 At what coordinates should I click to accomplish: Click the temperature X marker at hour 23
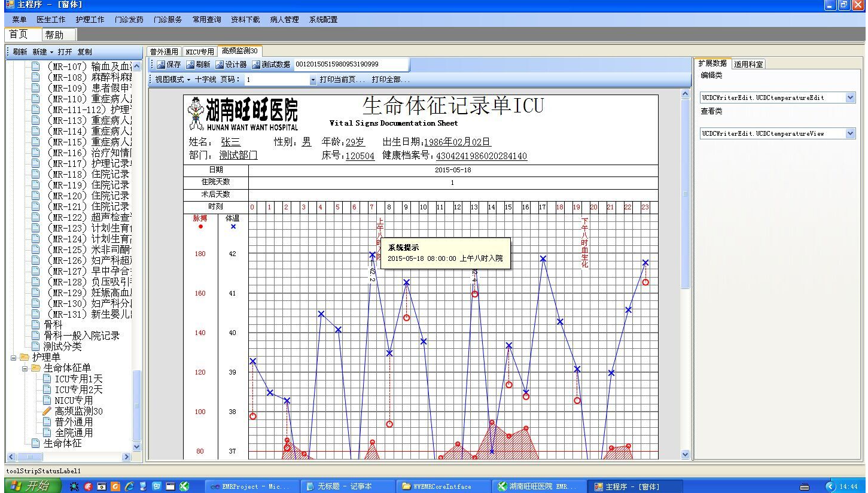(645, 262)
